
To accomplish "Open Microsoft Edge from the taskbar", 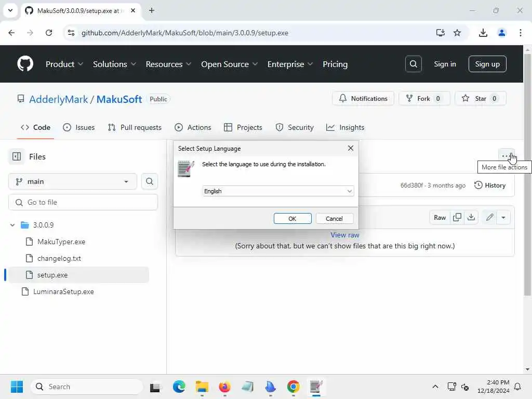I will click(179, 387).
